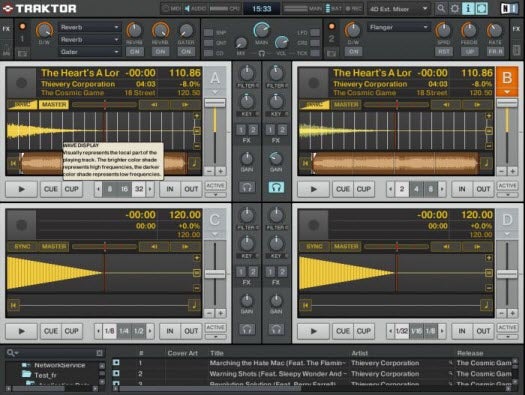The image size is (525, 395).
Task: Jump to track start on Deck B stripe
Action: (305, 163)
